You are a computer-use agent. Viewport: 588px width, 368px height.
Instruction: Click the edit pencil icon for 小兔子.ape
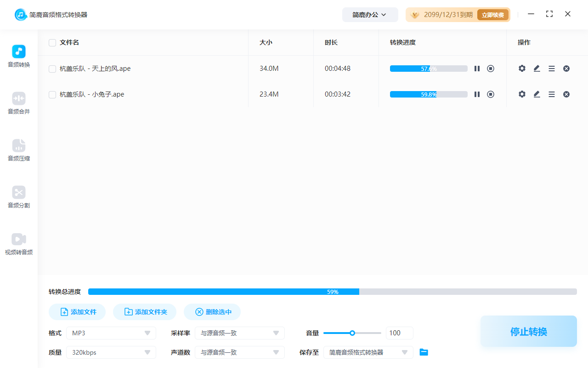[537, 94]
